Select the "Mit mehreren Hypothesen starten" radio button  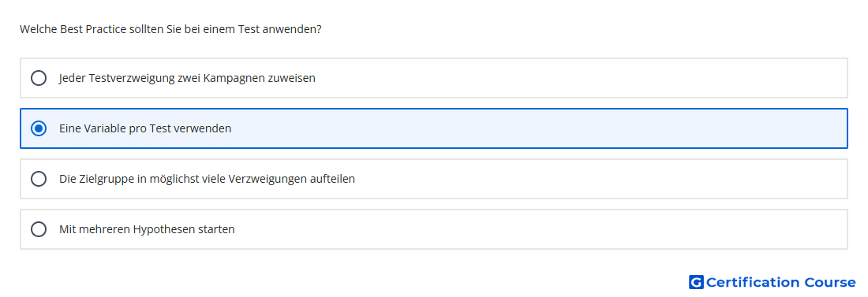point(39,229)
